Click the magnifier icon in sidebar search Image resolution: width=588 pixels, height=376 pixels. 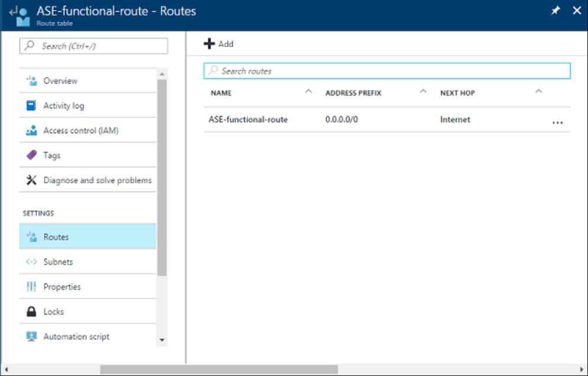point(29,46)
